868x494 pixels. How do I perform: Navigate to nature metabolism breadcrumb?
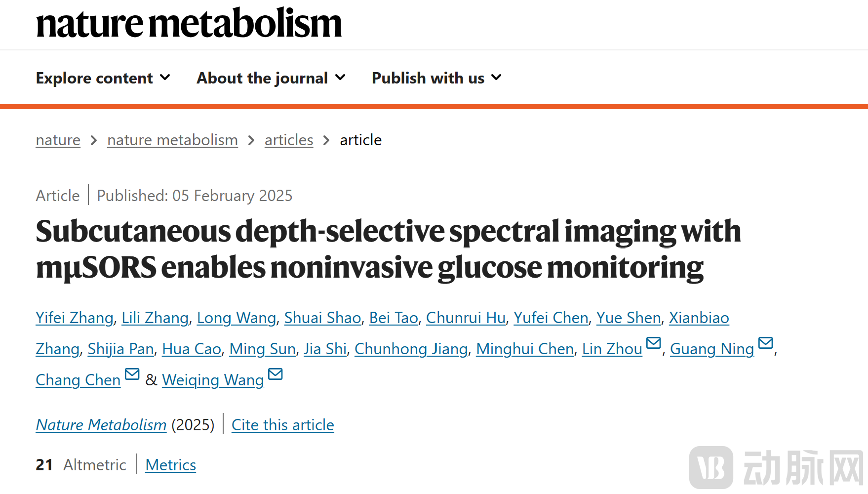pyautogui.click(x=172, y=140)
